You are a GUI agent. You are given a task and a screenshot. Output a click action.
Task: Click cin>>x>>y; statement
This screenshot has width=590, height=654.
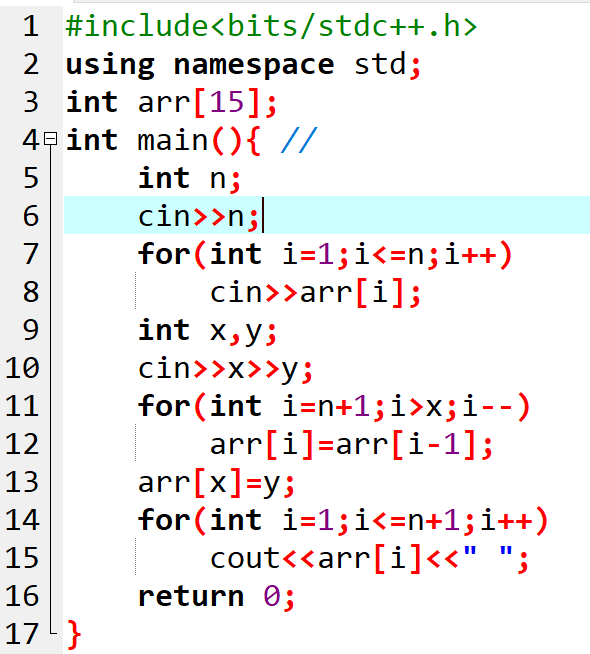tap(225, 370)
